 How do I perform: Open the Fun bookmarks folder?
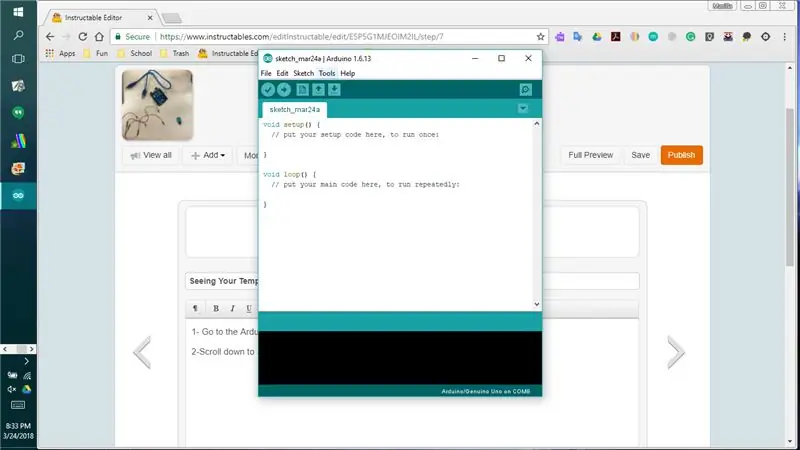click(95, 53)
